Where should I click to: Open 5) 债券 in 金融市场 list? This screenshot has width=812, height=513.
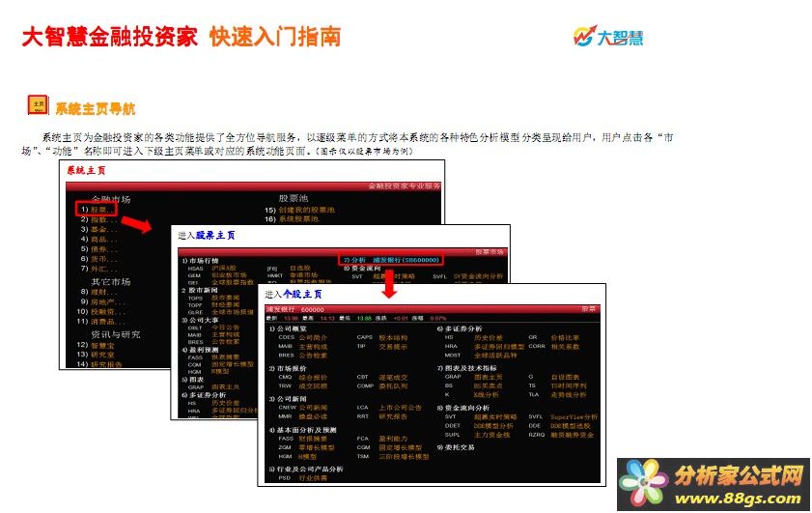point(98,249)
